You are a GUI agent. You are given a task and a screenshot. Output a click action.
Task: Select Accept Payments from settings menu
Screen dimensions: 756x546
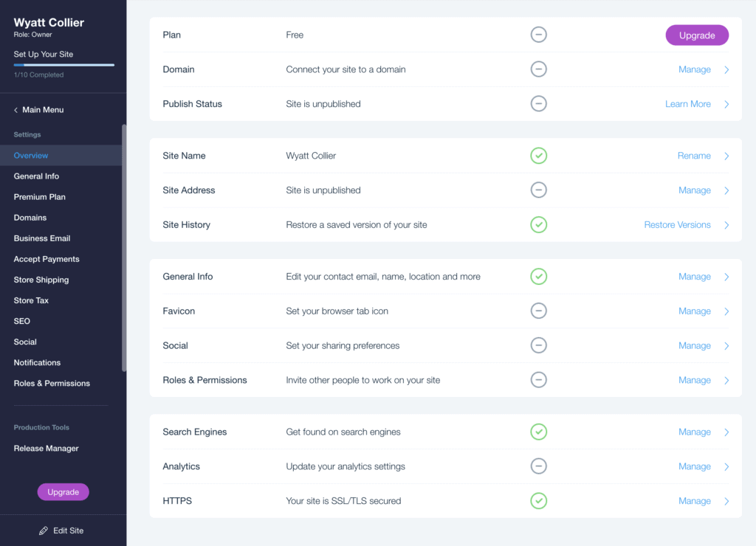[x=47, y=259]
